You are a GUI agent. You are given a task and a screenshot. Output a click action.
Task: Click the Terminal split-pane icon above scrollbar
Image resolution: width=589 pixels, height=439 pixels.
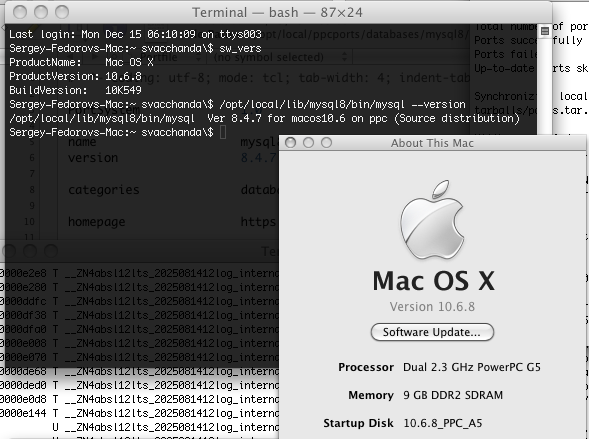(545, 31)
